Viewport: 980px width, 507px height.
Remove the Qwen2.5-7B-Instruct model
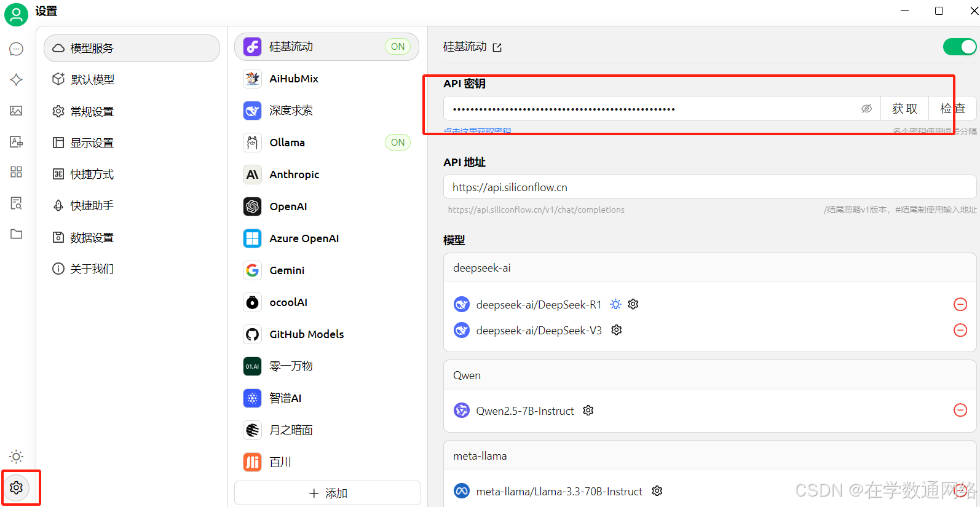[x=960, y=410]
